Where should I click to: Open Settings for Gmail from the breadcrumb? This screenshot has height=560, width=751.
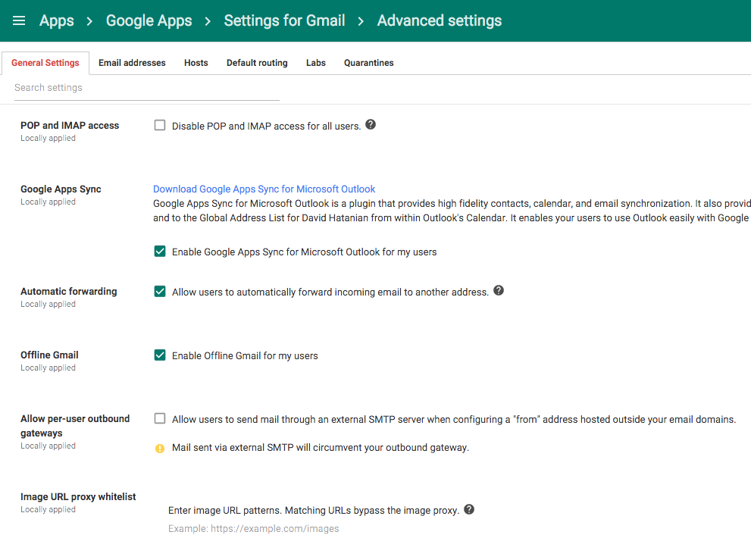(x=284, y=20)
